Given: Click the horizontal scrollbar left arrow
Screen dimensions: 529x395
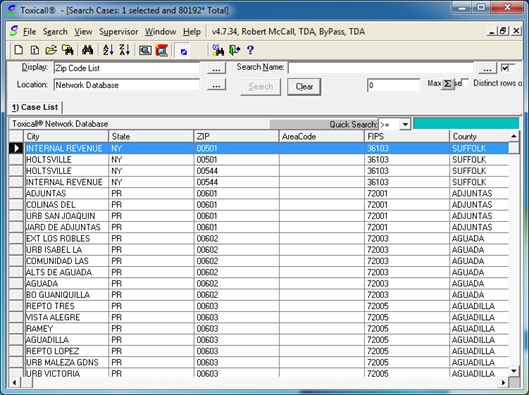Looking at the screenshot, I should click(x=14, y=383).
